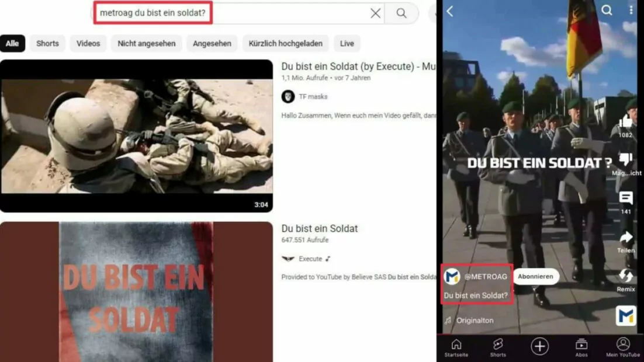Click into the search box text
This screenshot has height=362, width=644.
pyautogui.click(x=153, y=13)
